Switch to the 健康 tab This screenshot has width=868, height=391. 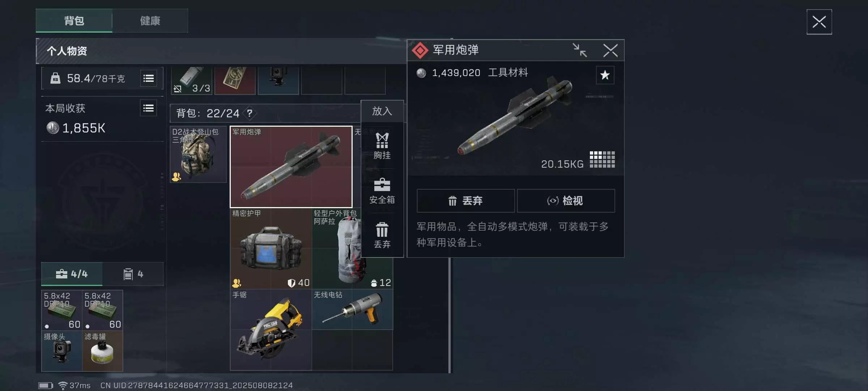click(150, 21)
